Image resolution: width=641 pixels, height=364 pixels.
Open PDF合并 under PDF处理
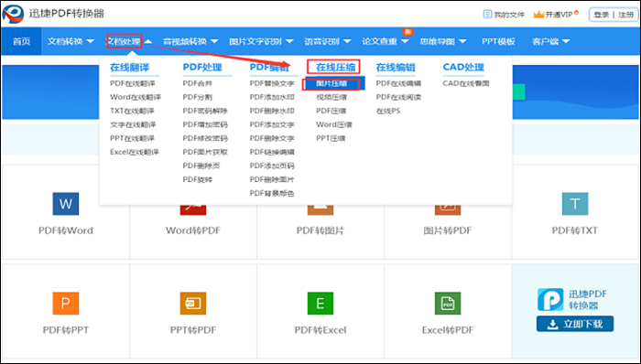point(198,83)
